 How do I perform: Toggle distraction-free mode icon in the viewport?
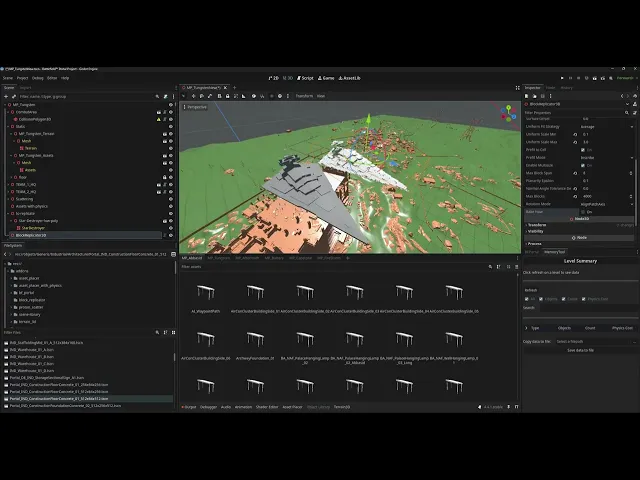point(518,88)
